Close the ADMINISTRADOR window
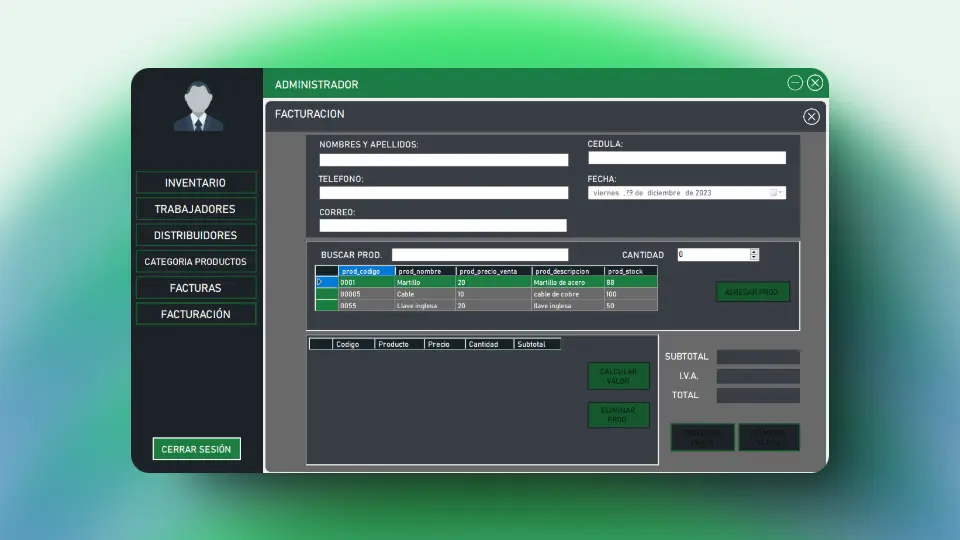 point(815,83)
